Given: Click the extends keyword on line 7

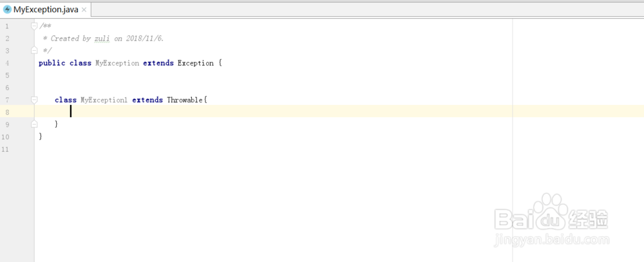Looking at the screenshot, I should coord(147,100).
